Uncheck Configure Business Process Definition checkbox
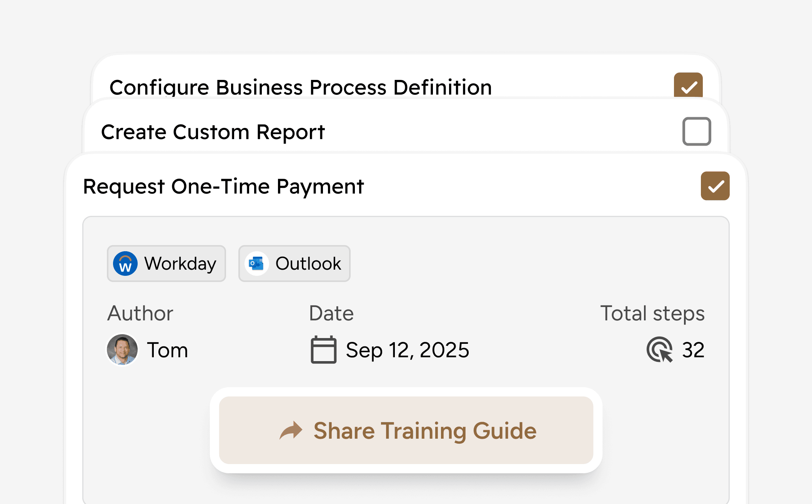Screen dimensions: 812x504 coord(688,85)
